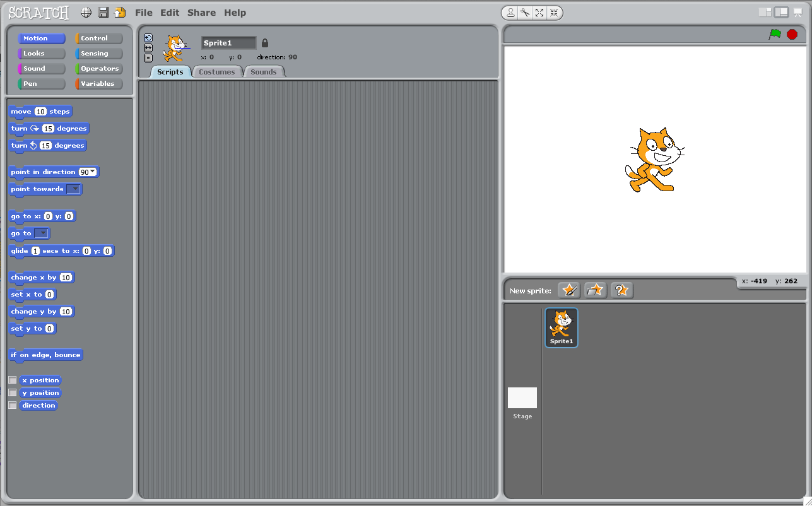This screenshot has width=812, height=506.
Task: Select the grow sprite tool
Action: click(539, 13)
